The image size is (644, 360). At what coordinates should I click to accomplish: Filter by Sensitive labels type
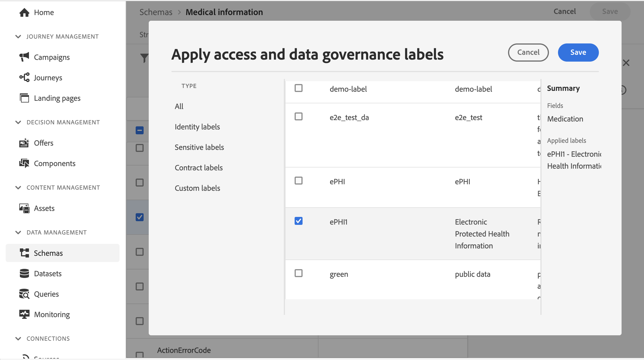[x=199, y=147]
